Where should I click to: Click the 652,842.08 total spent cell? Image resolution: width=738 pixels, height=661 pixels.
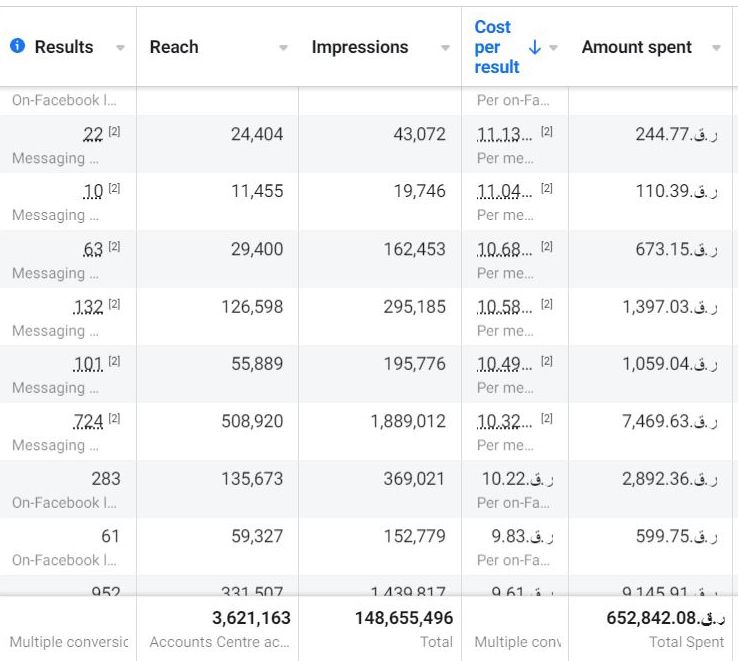[665, 618]
